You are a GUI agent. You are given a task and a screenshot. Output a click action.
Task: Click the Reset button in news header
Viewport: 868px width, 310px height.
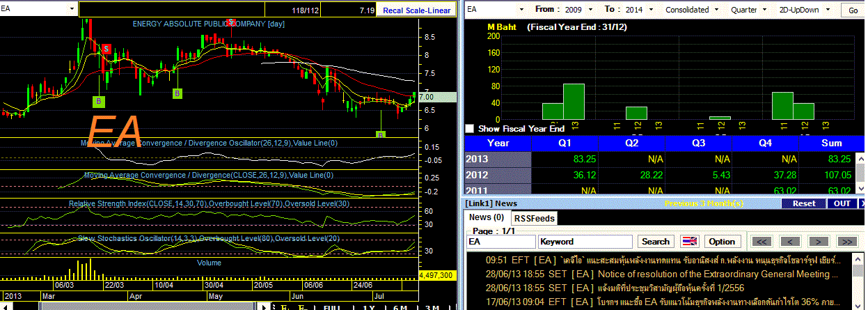click(x=803, y=203)
